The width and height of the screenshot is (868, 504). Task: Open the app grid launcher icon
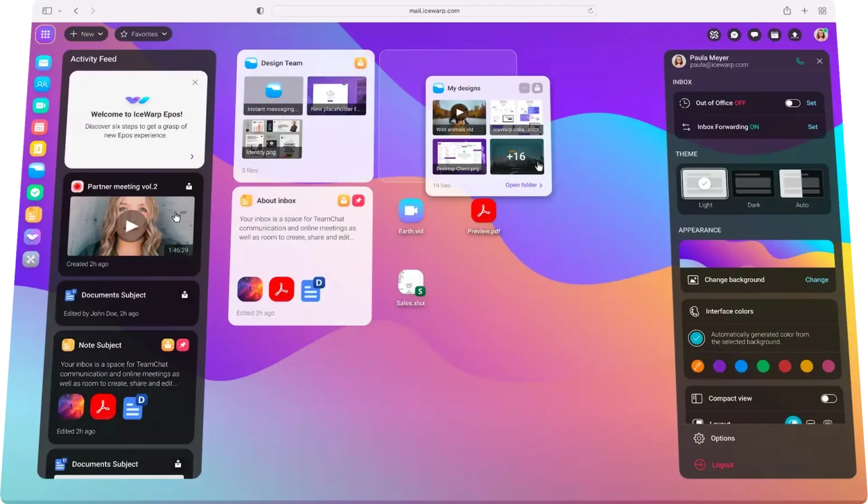tap(45, 34)
